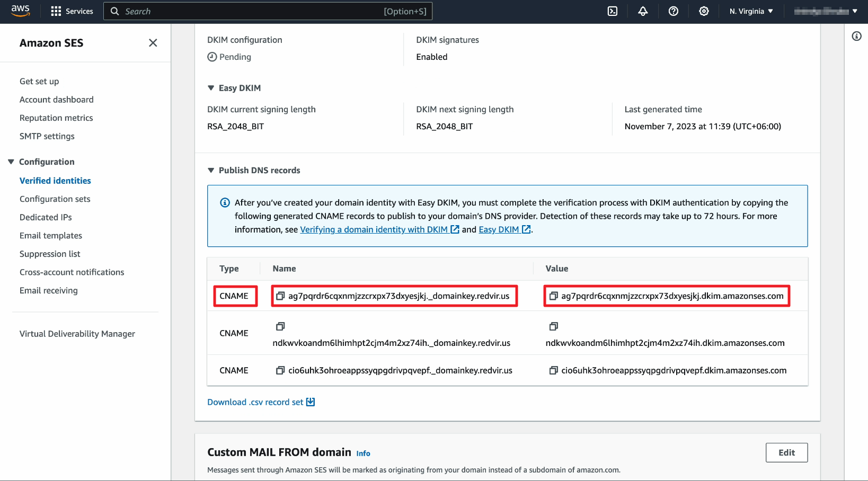This screenshot has height=481, width=868.
Task: Collapse the Easy DKIM section
Action: click(x=211, y=88)
